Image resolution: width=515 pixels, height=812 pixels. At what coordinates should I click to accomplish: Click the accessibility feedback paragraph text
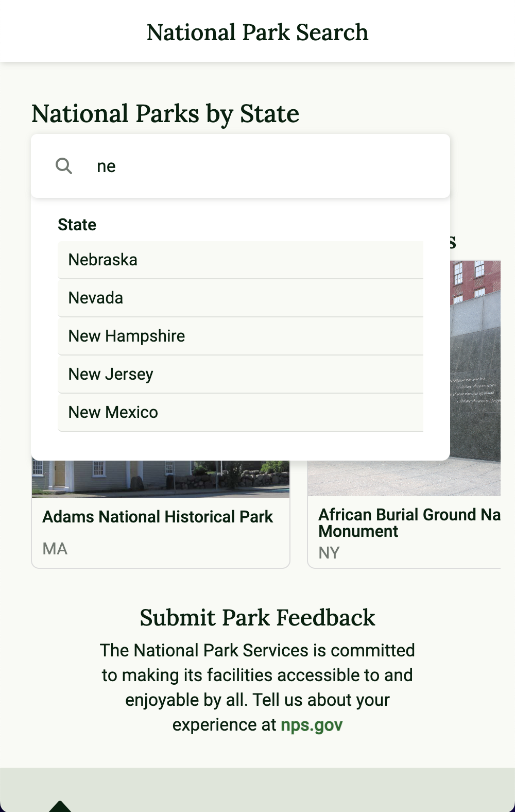tap(257, 675)
